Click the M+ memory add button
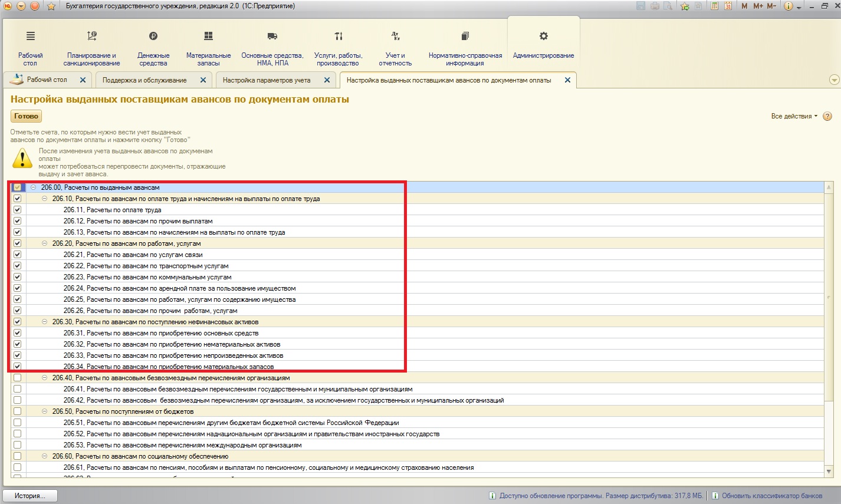The width and height of the screenshot is (841, 504). tap(758, 6)
